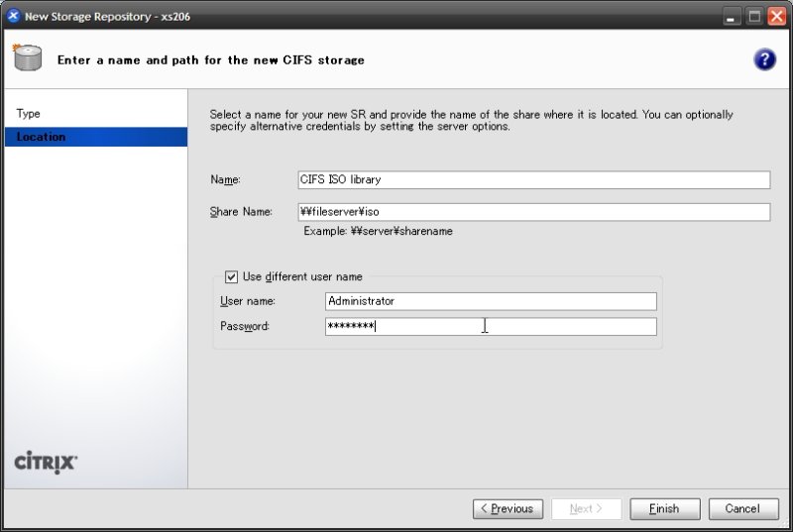Focus the User name field
This screenshot has width=793, height=532.
491,301
